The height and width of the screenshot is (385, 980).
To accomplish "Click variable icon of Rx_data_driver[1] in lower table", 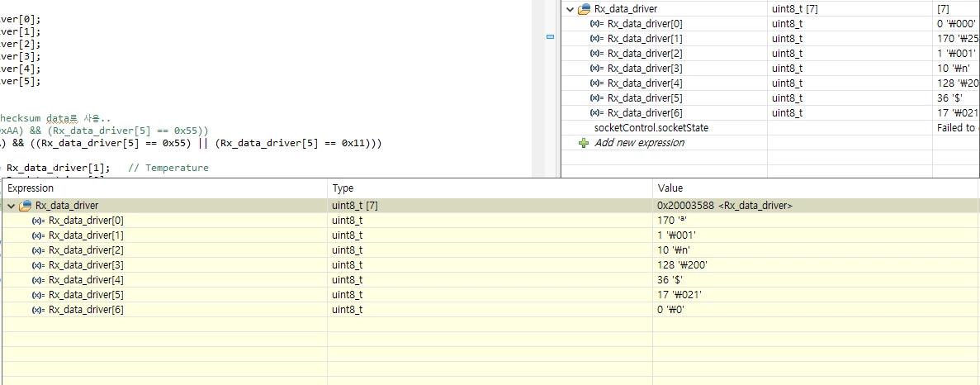I will coord(39,235).
